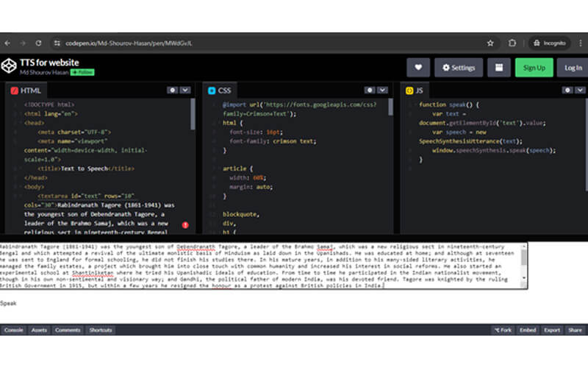The width and height of the screenshot is (588, 368).
Task: Go back with the browser back arrow
Action: [x=7, y=43]
